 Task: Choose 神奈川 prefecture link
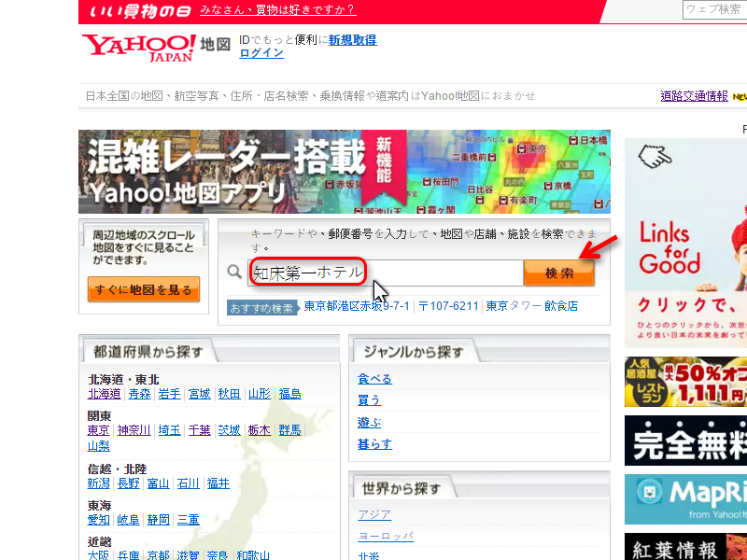134,430
